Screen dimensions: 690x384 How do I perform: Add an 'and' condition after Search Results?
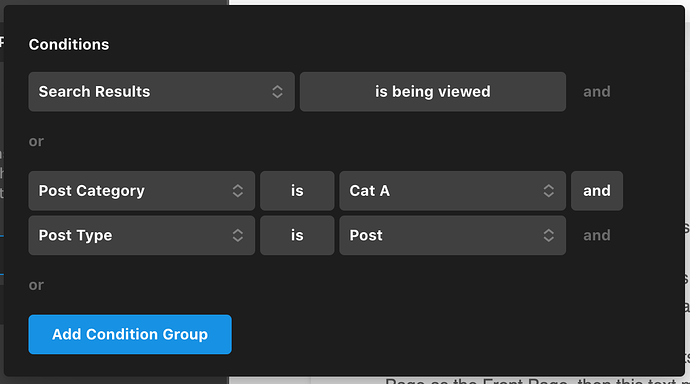click(597, 91)
